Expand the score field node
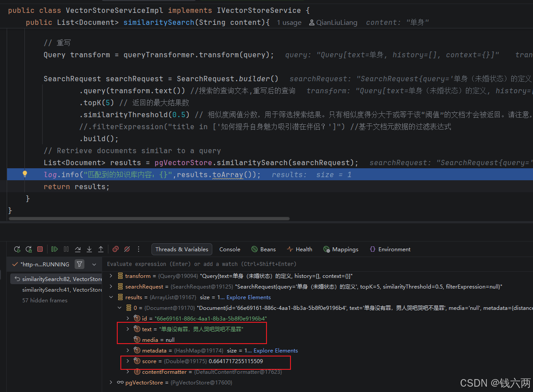Screen dimensions: 533x392 [128, 361]
